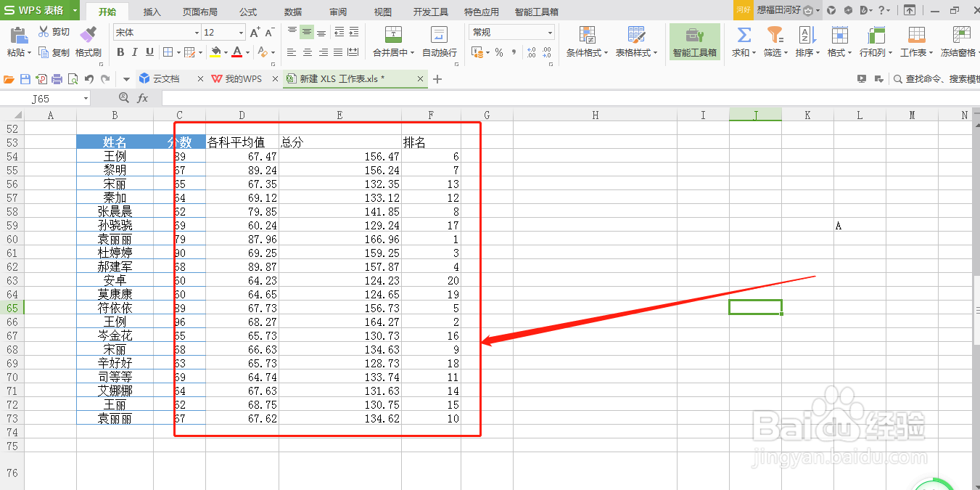Decrease font size with the A- icon
Viewport: 980px width, 490px height.
[269, 33]
